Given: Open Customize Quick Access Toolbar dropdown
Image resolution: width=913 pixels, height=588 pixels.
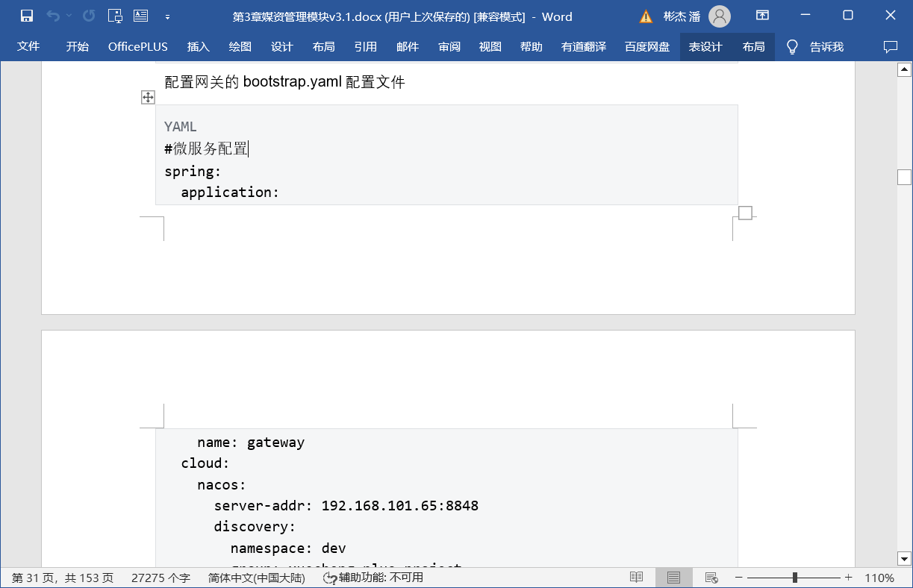Looking at the screenshot, I should point(167,16).
